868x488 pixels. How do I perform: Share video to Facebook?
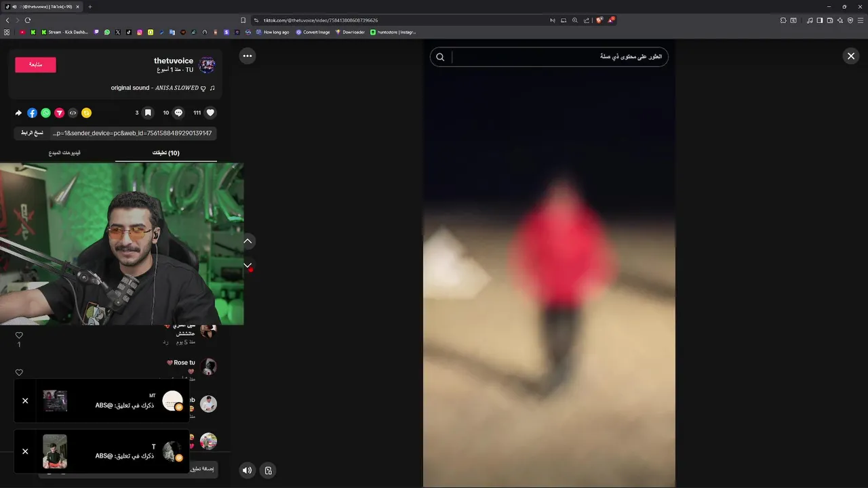[x=32, y=113]
